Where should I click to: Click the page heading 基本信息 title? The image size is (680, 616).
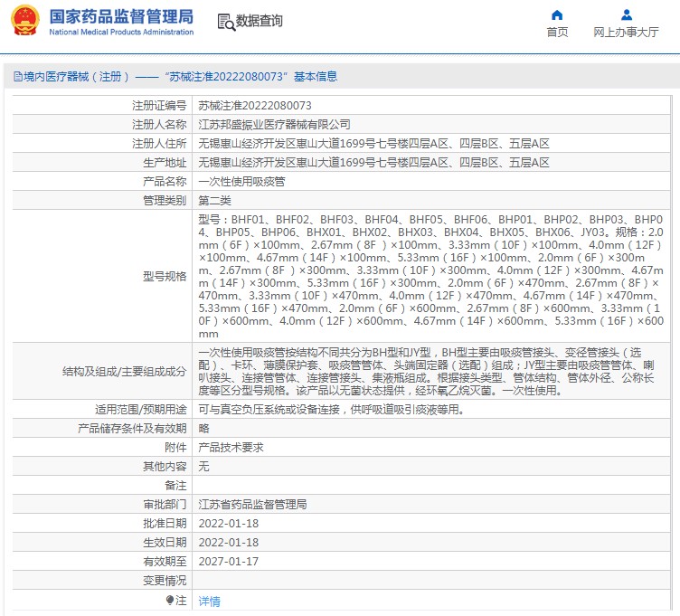pos(316,77)
